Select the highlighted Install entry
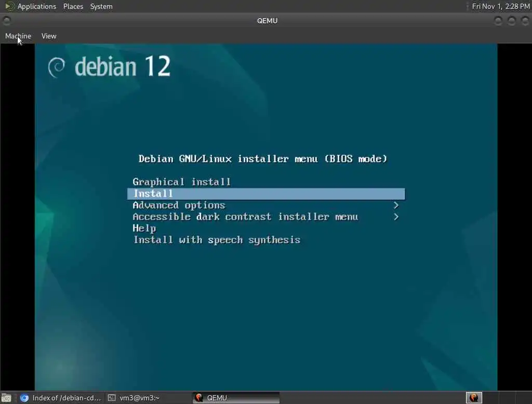Viewport: 532px width, 404px height. [265, 194]
